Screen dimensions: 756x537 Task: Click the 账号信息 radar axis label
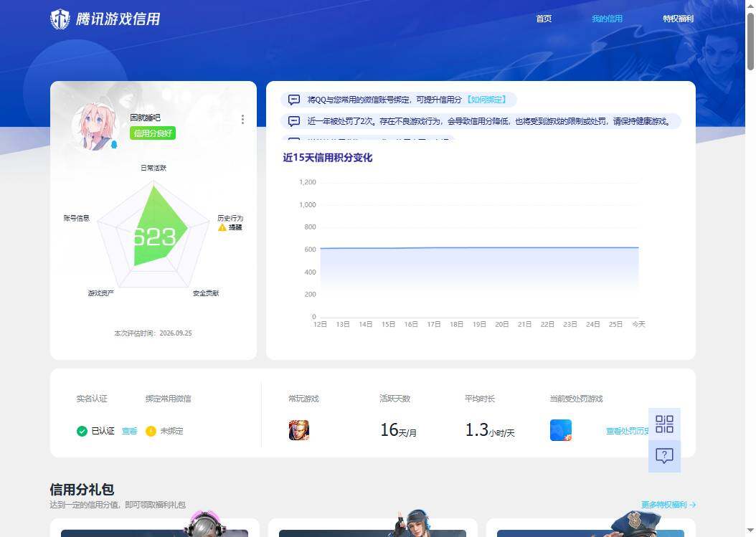coord(77,218)
